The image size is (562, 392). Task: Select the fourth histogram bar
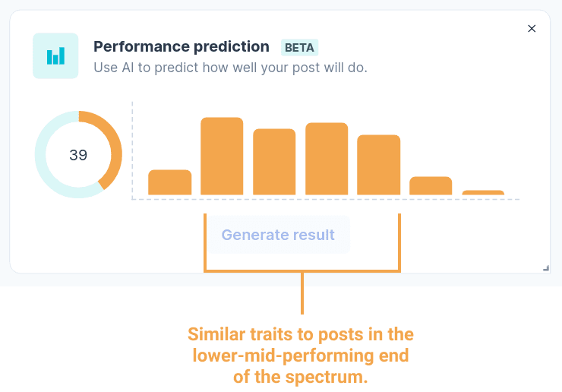tap(327, 159)
